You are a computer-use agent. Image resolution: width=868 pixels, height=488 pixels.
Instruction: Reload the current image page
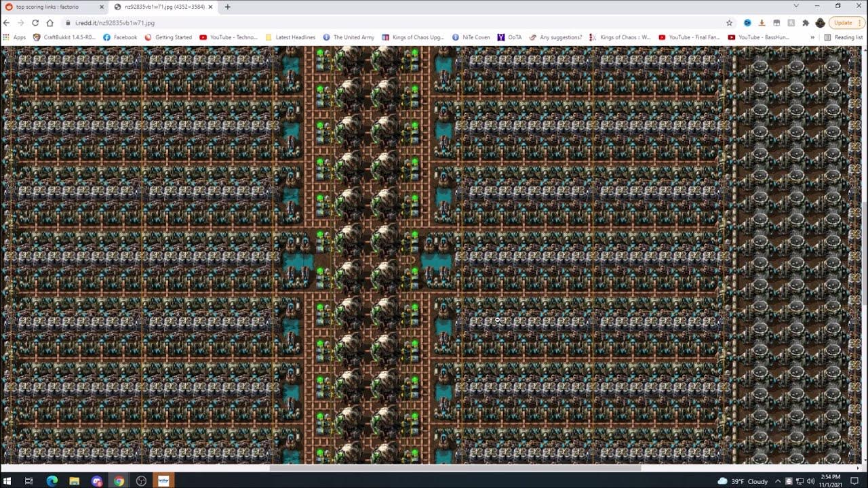[x=35, y=22]
